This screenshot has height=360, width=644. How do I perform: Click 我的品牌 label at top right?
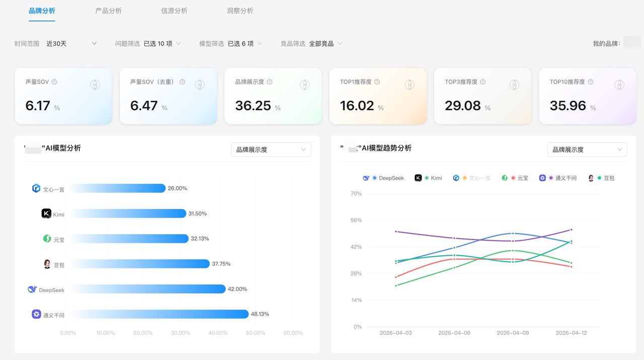[606, 44]
